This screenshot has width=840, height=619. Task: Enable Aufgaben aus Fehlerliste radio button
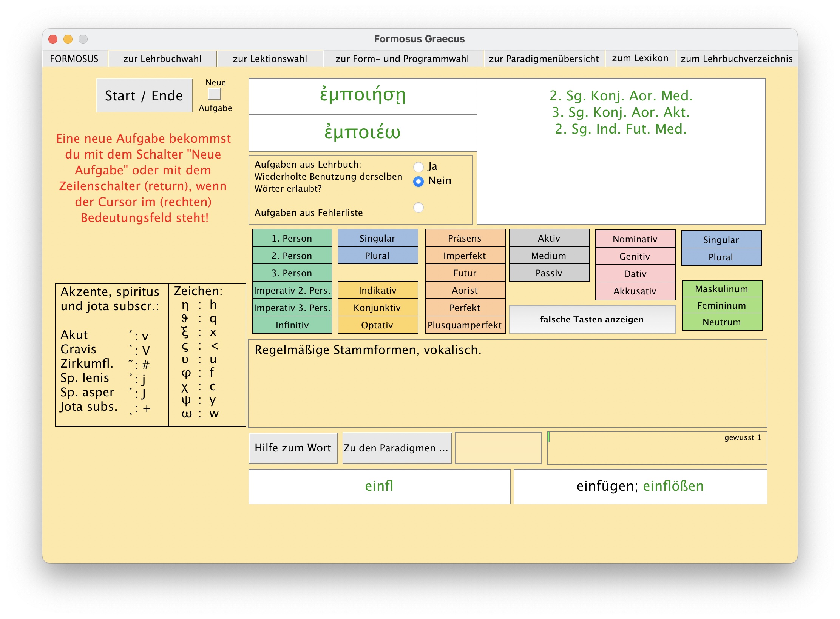[418, 208]
